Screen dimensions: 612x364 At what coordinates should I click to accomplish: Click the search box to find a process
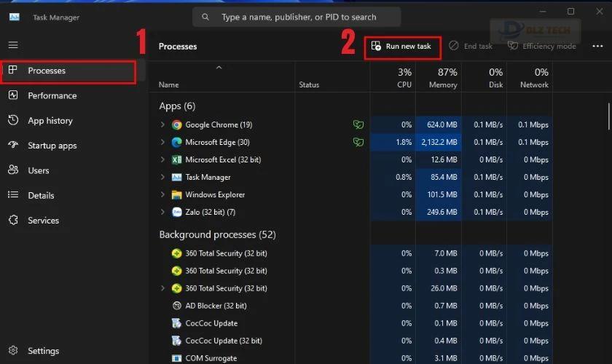tap(297, 17)
